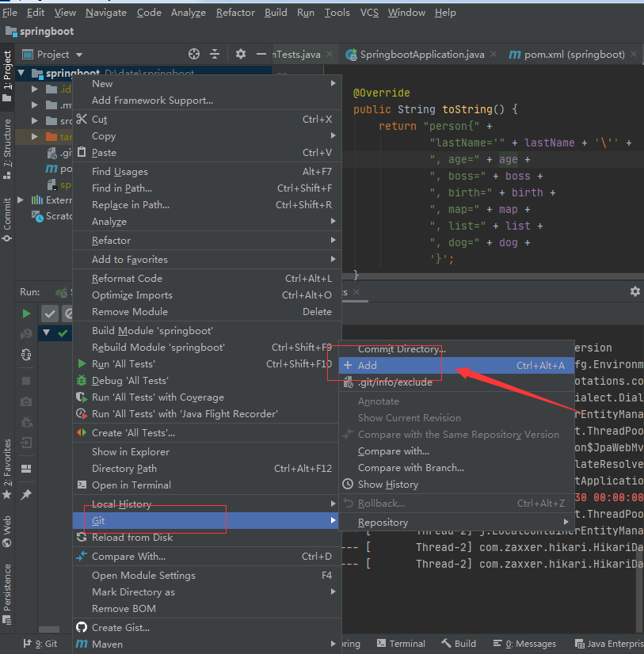Viewport: 644px width, 654px height.
Task: Hide the Project panel with minus icon
Action: 261,54
